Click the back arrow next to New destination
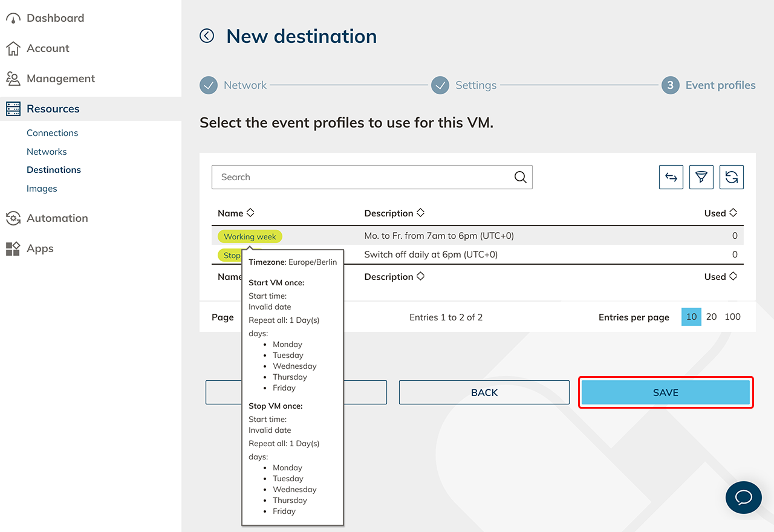The width and height of the screenshot is (774, 532). coord(207,36)
